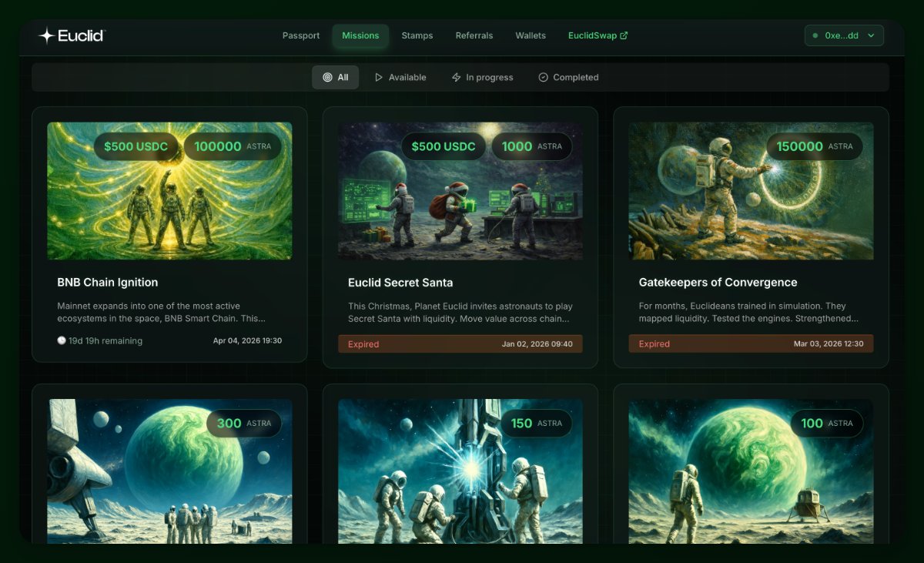The height and width of the screenshot is (563, 924).
Task: Click the $500 USDC badge on Secret Santa
Action: (x=444, y=146)
